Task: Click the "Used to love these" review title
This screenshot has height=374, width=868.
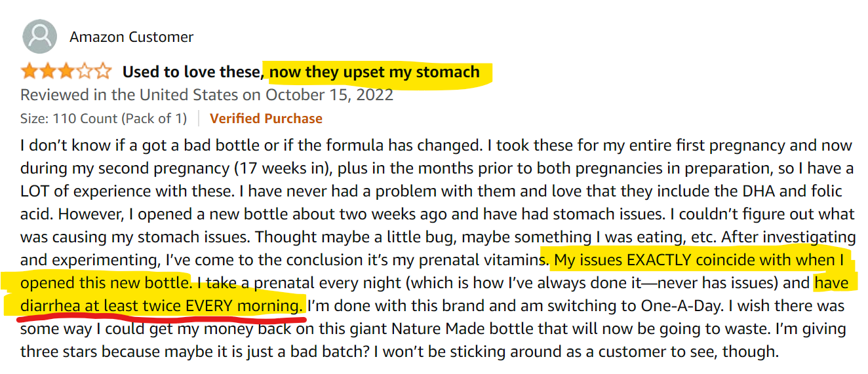Action: [193, 72]
